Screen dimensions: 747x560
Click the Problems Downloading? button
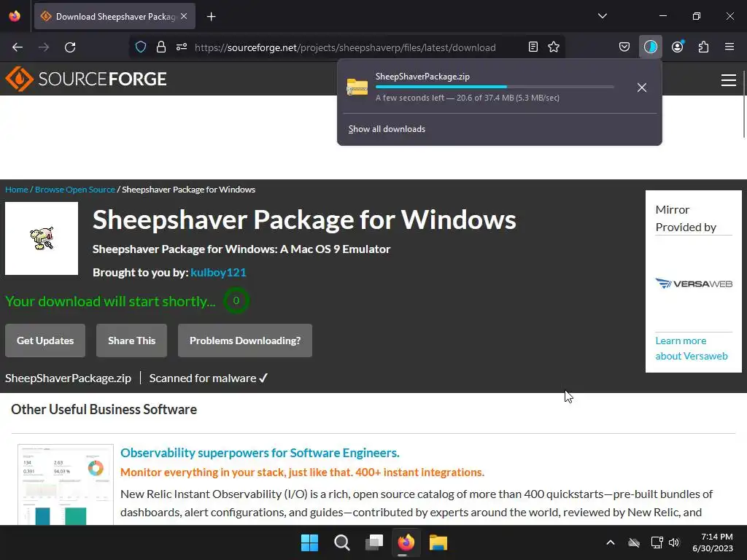[245, 341]
